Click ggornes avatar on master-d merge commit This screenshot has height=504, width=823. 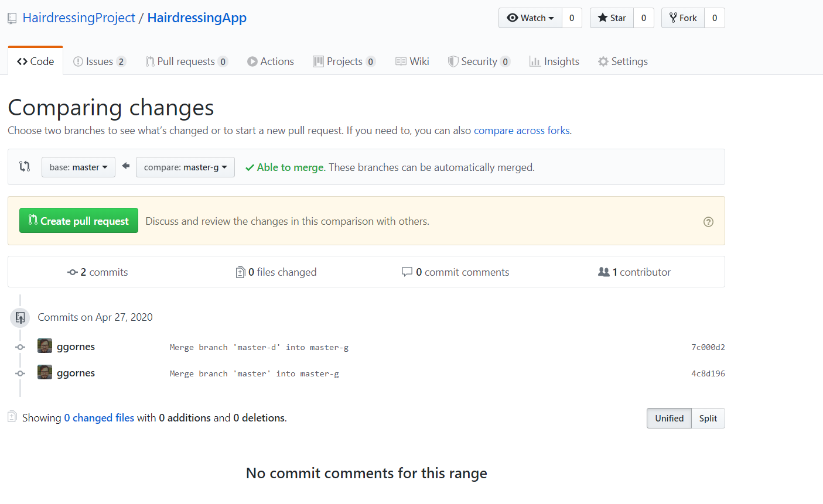click(45, 346)
